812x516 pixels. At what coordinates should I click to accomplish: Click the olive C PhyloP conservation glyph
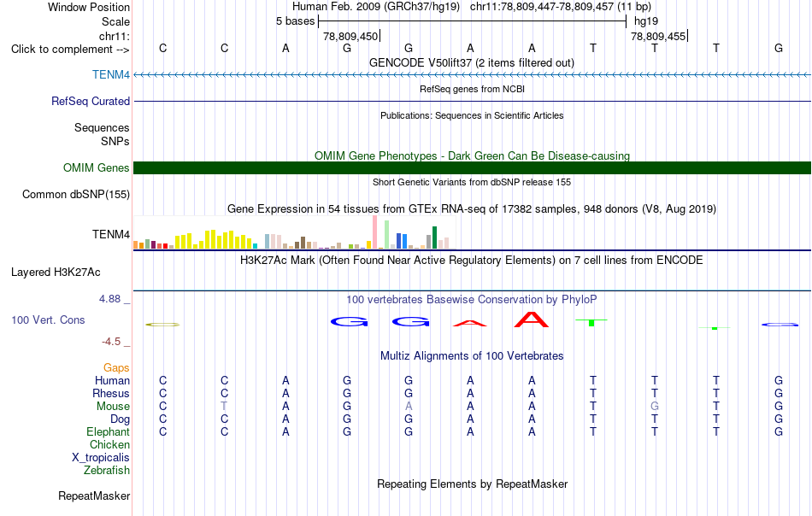tap(162, 325)
